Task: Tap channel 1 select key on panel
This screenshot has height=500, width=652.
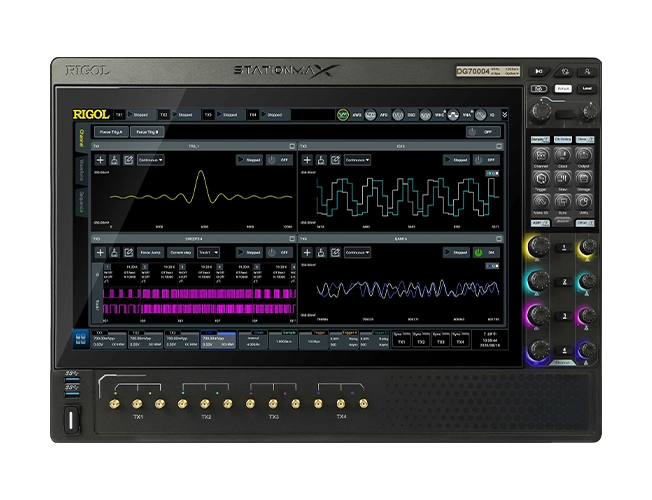Action: [564, 247]
